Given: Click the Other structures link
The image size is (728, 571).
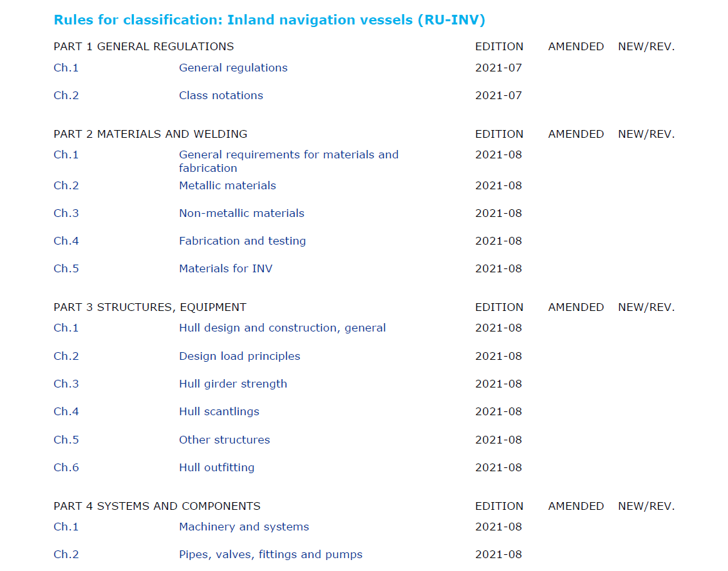Looking at the screenshot, I should pos(224,440).
